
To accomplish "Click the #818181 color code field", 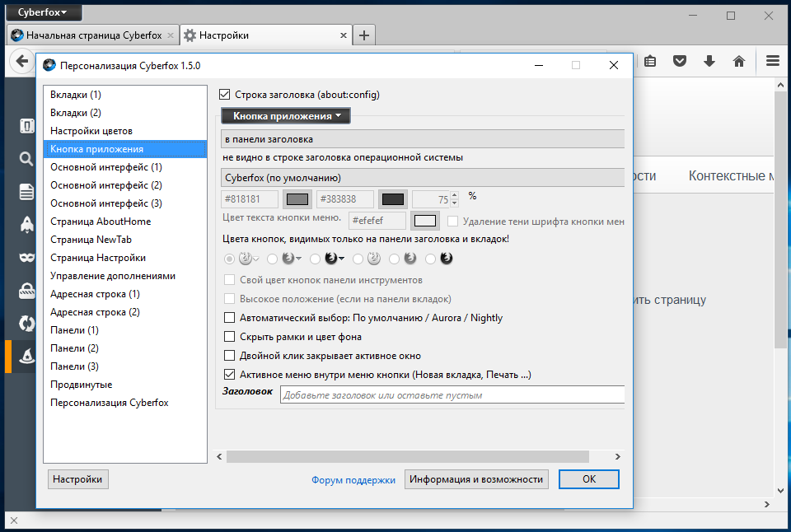I will pos(250,199).
